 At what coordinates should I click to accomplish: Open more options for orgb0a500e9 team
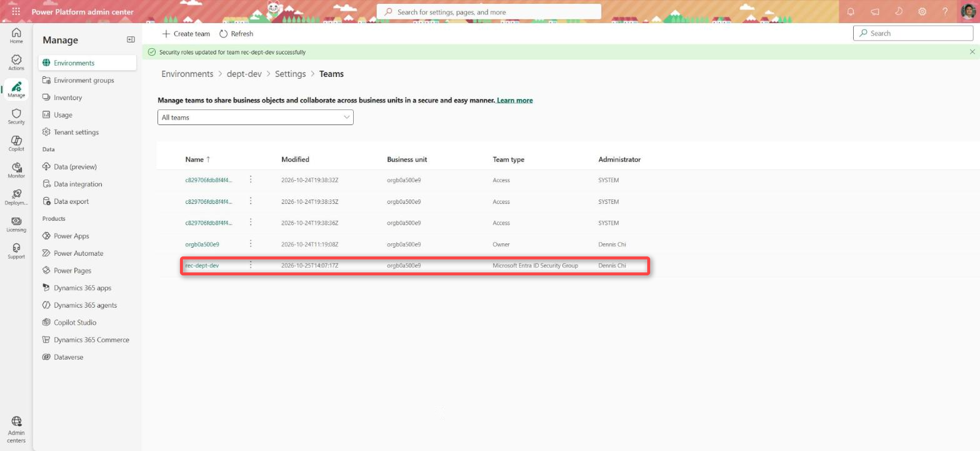(251, 244)
